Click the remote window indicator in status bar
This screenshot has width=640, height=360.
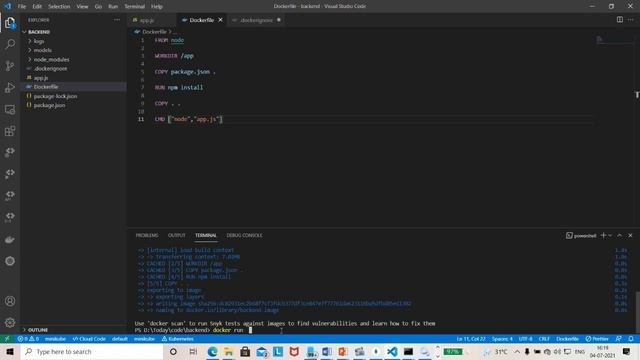click(7, 339)
